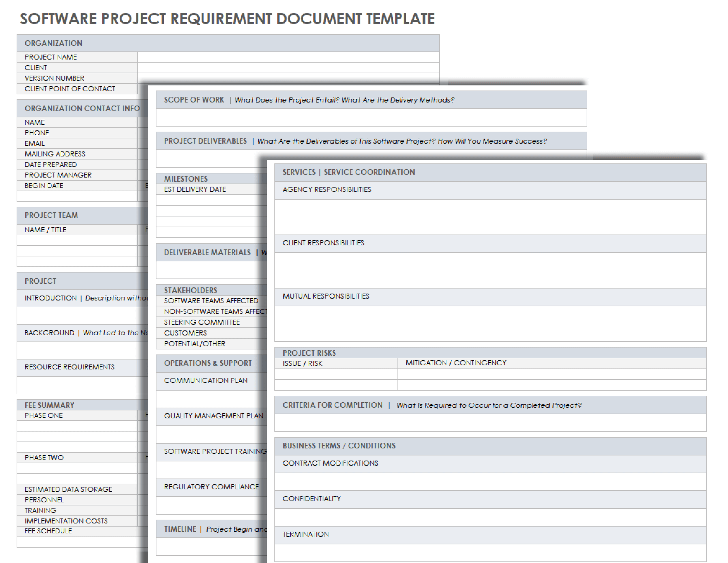Viewport: 728px width, 563px height.
Task: Click the PHASE TWO row
Action: 44,458
